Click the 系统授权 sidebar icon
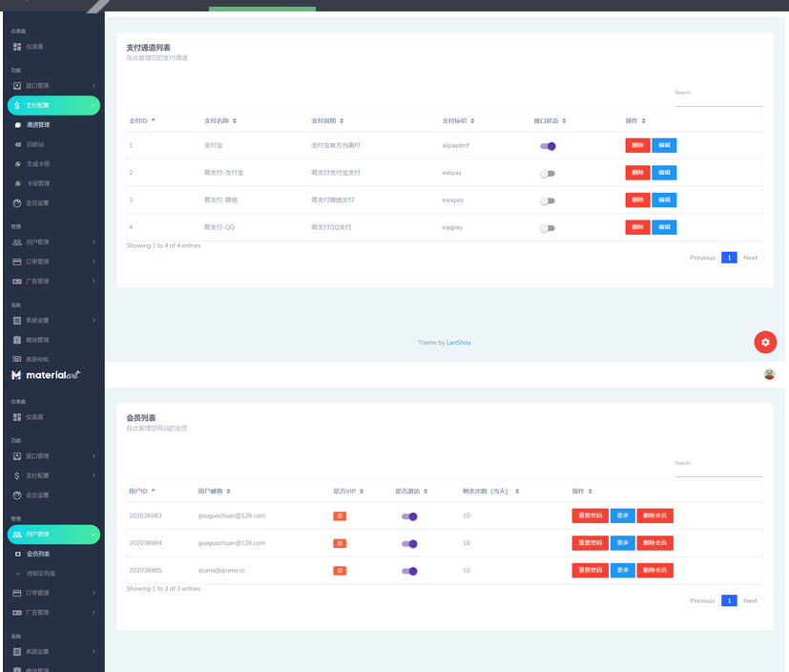Viewport: 789px width, 672px height. click(17, 359)
